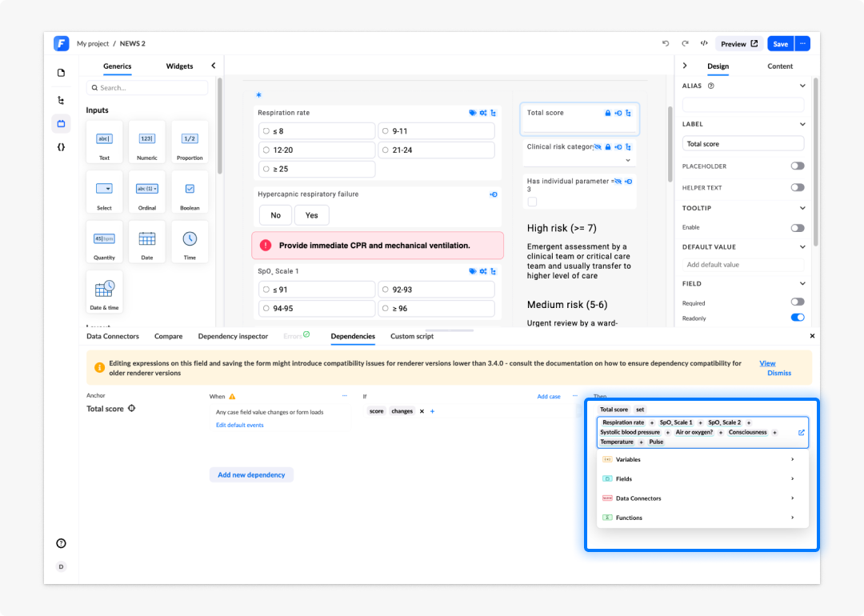864x616 pixels.
Task: Enable the Tooltip switch
Action: click(798, 227)
